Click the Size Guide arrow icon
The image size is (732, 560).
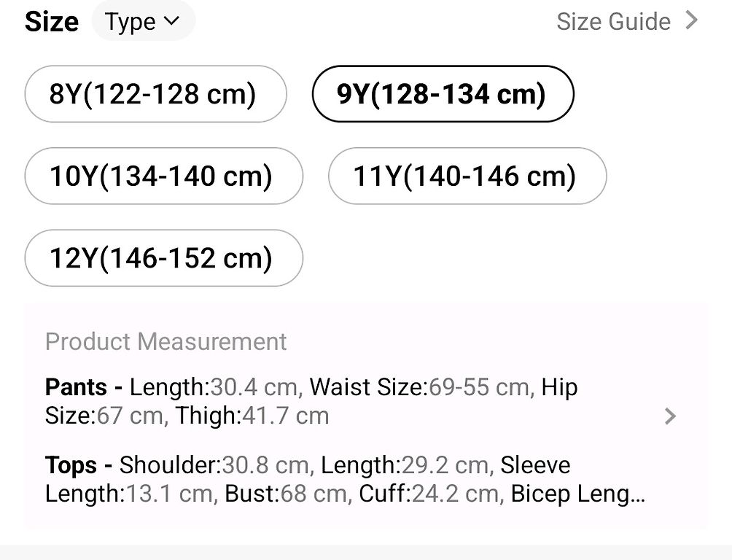tap(691, 20)
